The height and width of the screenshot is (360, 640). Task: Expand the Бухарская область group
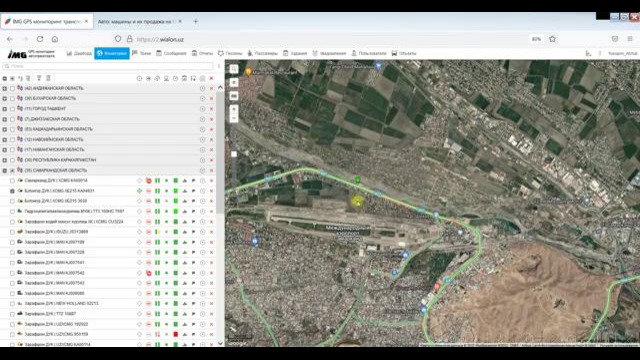tap(4, 98)
